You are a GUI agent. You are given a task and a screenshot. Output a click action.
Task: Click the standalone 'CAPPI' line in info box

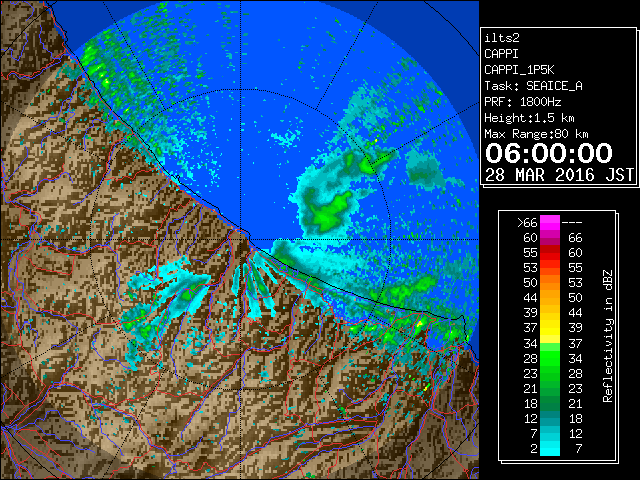click(x=501, y=54)
